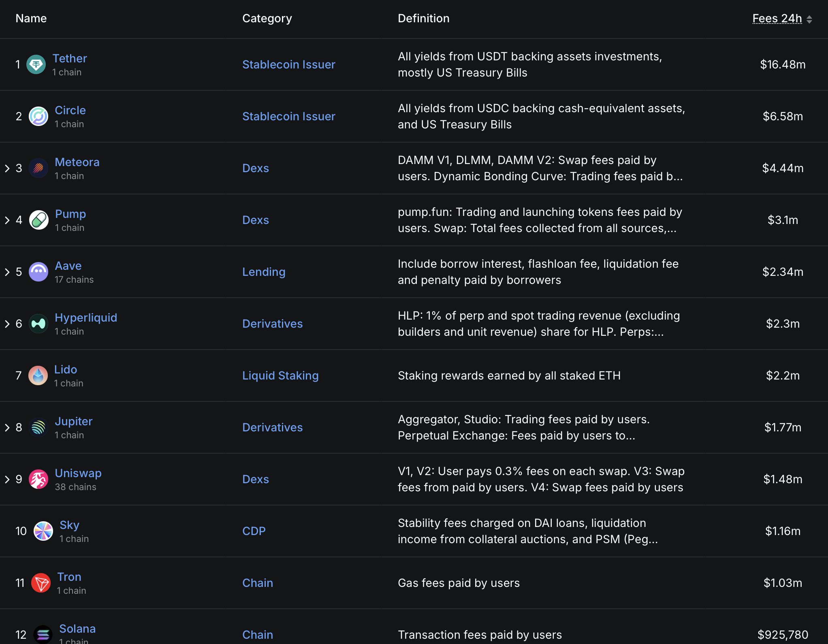Expand the Jupiter row chevron
828x644 pixels.
coord(7,427)
